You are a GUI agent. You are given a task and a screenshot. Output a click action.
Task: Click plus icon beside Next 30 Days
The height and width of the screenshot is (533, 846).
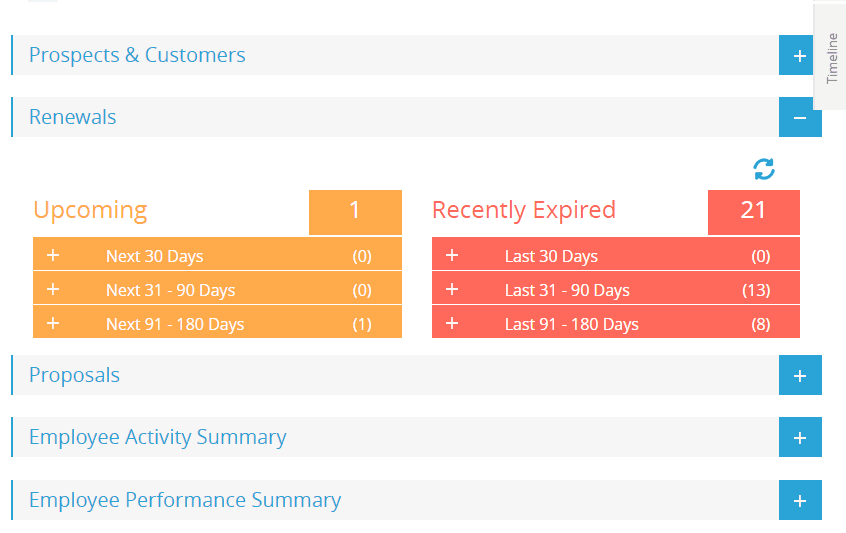[53, 256]
